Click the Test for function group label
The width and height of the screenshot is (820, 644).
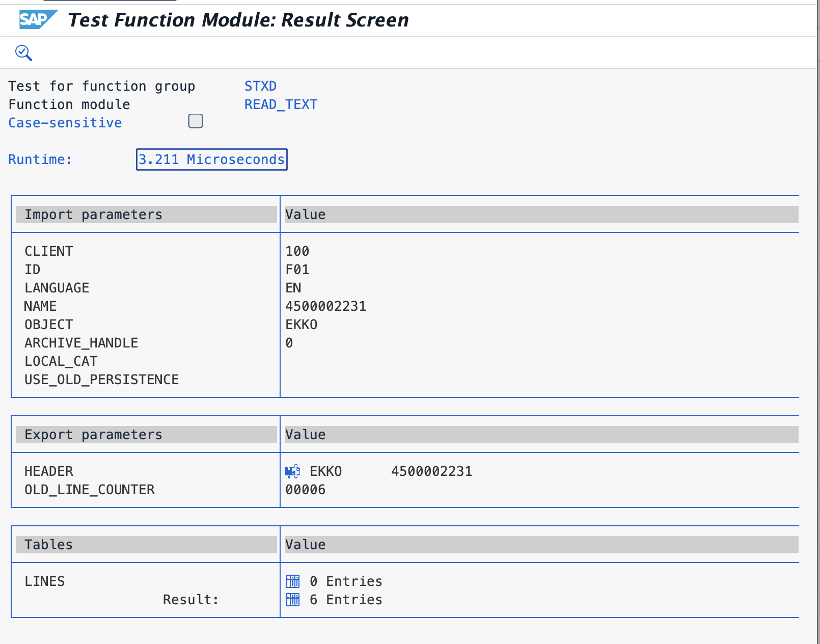tap(102, 86)
